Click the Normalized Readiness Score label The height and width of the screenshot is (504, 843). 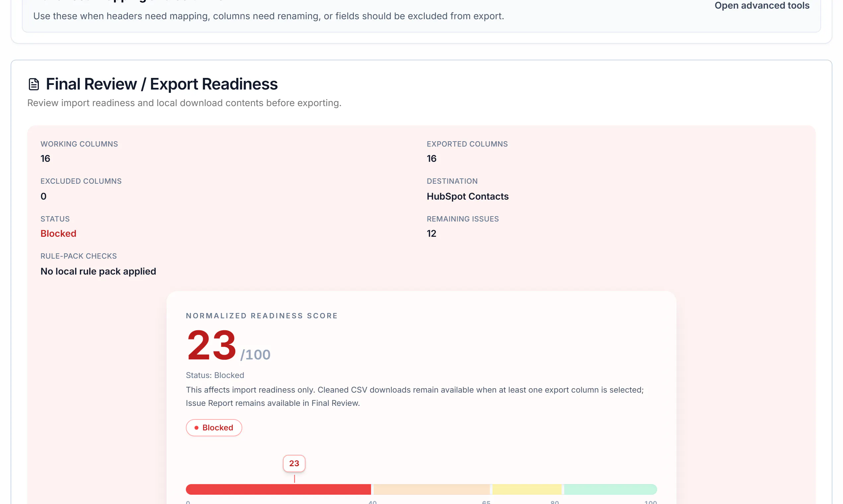262,316
